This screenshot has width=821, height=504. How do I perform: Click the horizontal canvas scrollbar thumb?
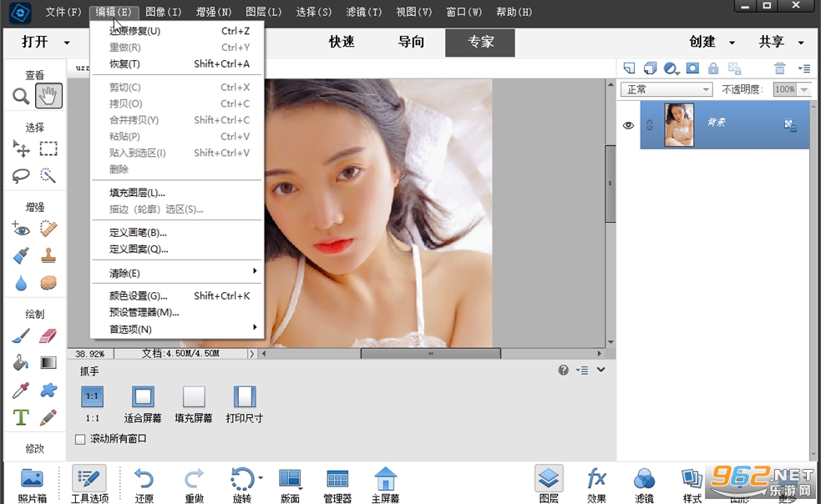click(430, 354)
